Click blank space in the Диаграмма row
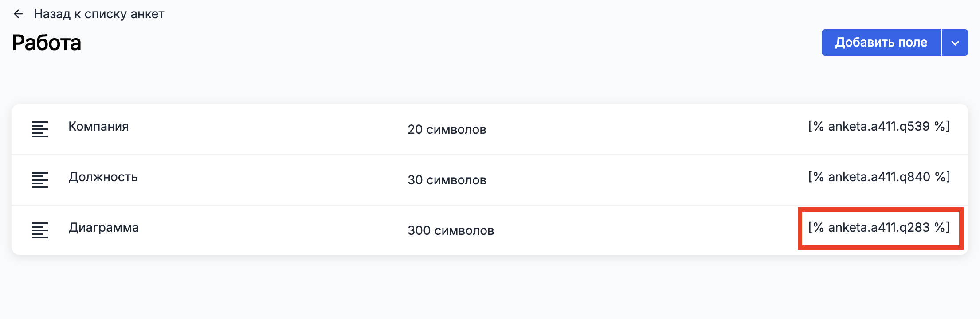The width and height of the screenshot is (980, 319). 643,230
